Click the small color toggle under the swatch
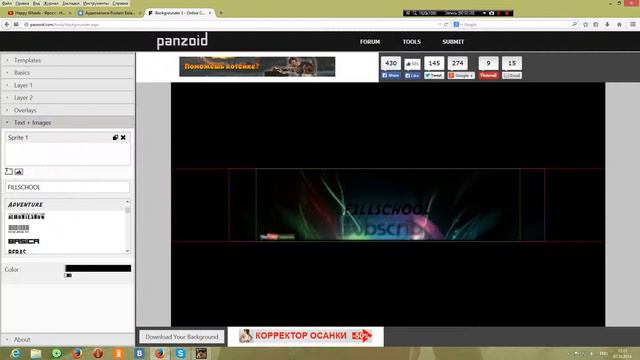 [x=68, y=276]
